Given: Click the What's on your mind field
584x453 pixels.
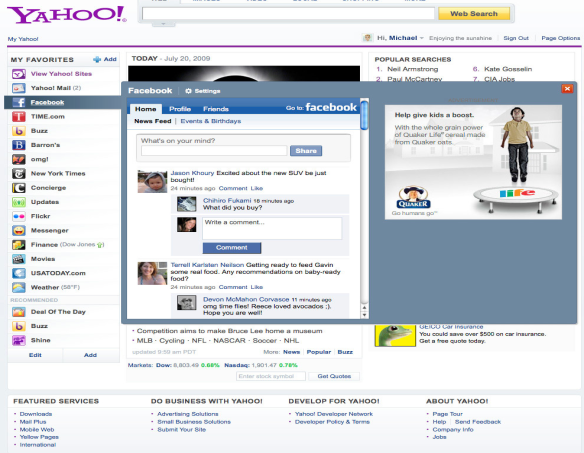Looking at the screenshot, I should pyautogui.click(x=214, y=151).
